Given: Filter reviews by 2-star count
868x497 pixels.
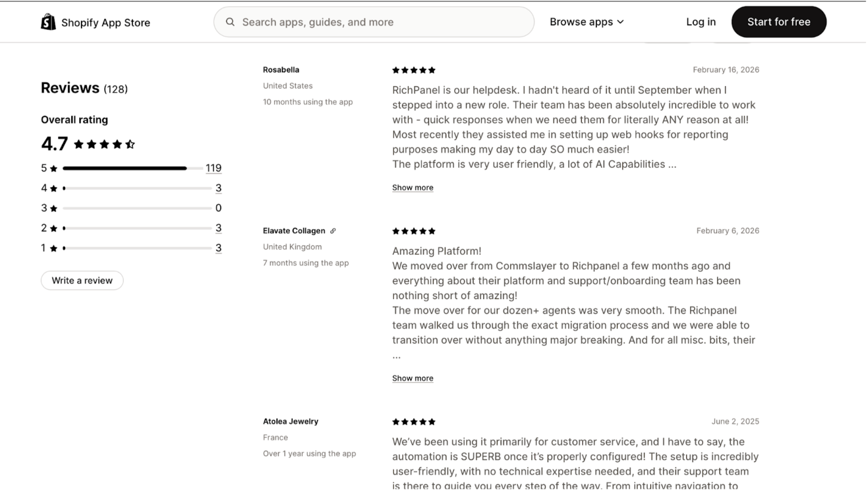Looking at the screenshot, I should [x=218, y=228].
